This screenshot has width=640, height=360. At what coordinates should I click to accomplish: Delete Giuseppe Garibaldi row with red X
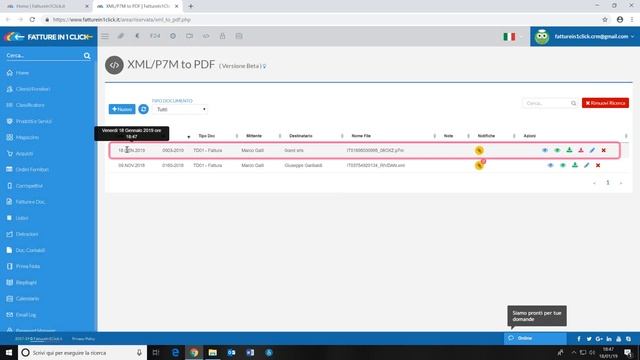[x=598, y=165]
